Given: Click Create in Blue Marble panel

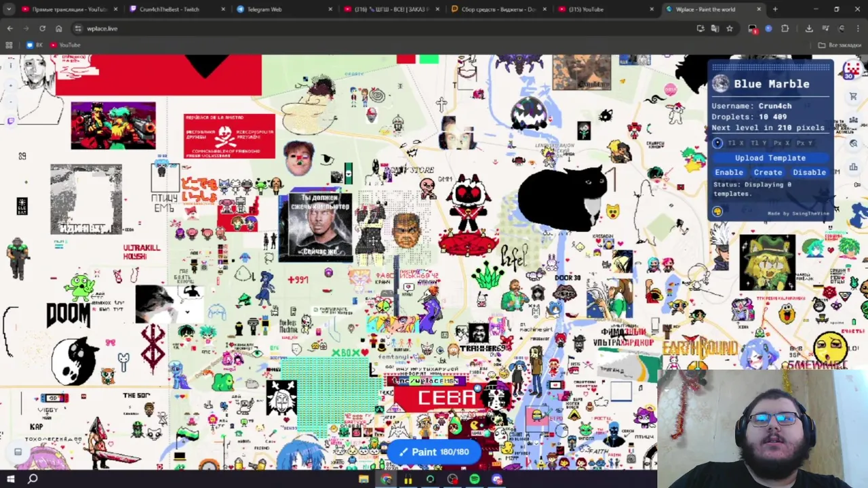Looking at the screenshot, I should click(768, 172).
